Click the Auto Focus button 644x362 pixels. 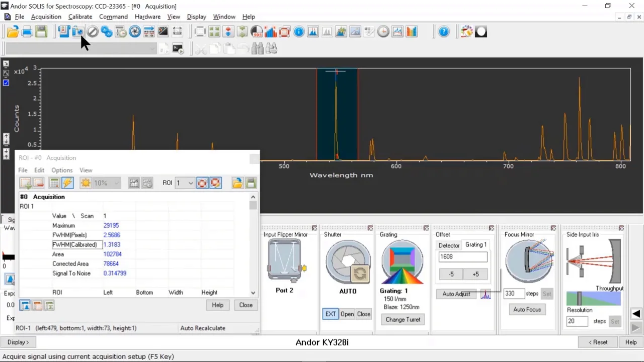[527, 309]
